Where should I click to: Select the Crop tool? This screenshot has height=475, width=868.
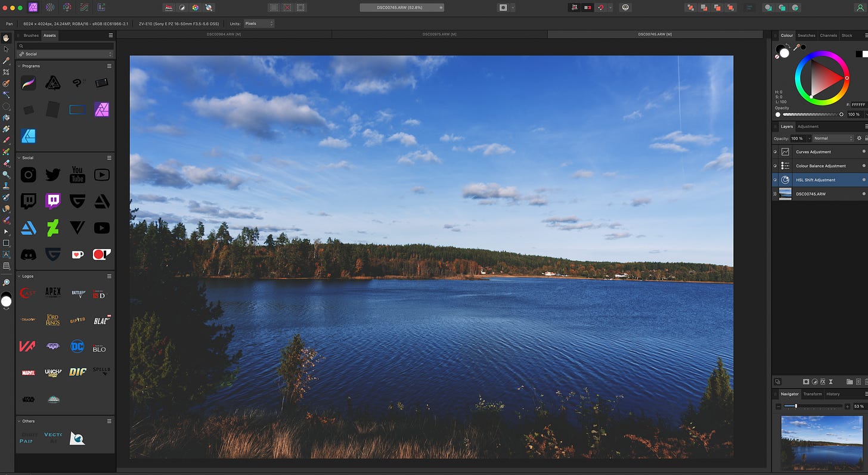coord(7,72)
